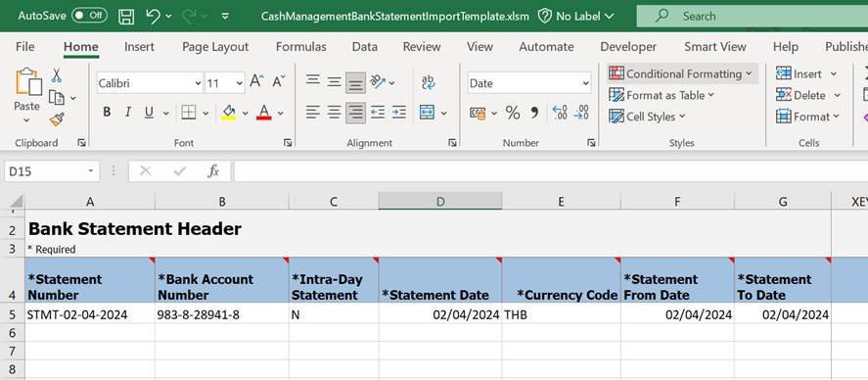Open Fill Color dropdown arrow

(246, 113)
